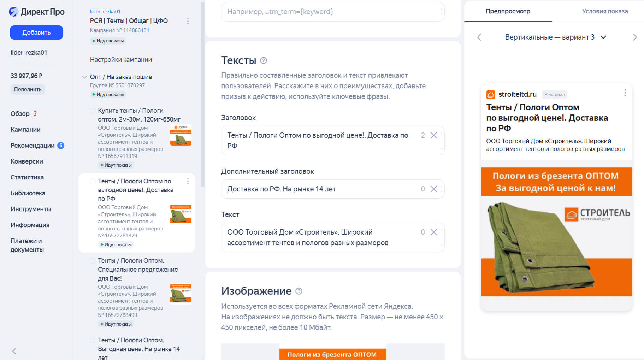This screenshot has height=360, width=644.
Task: Select checkbox for Купить тенты ad
Action: [93, 111]
